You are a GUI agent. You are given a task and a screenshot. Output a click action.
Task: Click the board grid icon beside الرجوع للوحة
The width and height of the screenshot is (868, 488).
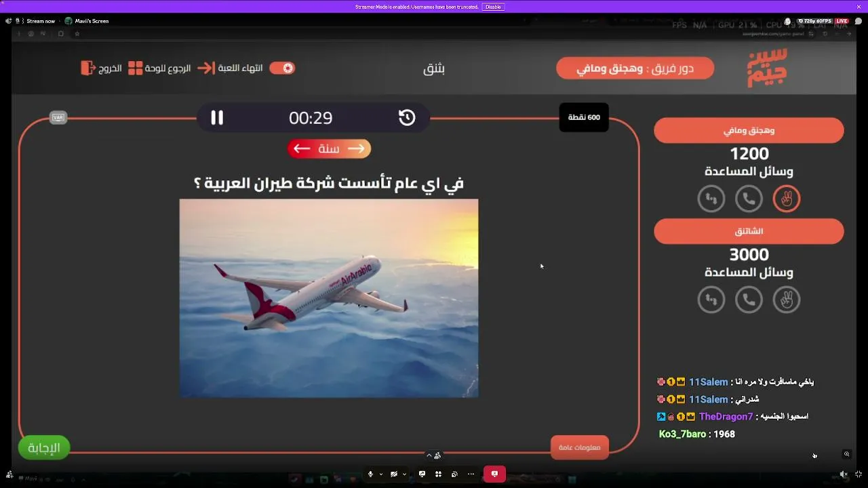click(136, 68)
